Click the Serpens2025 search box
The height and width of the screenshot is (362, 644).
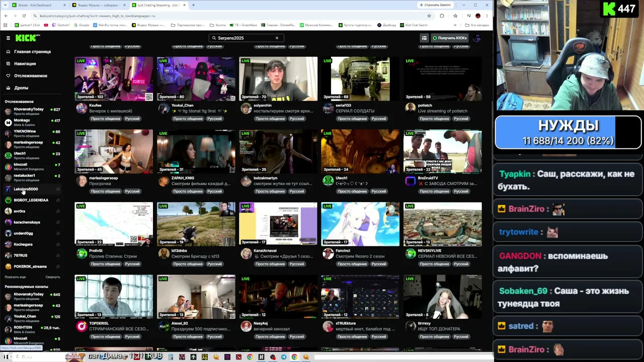[246, 38]
